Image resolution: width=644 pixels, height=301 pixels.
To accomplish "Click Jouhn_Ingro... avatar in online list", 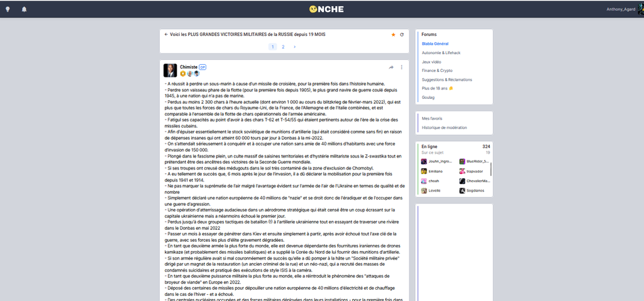I will (424, 162).
